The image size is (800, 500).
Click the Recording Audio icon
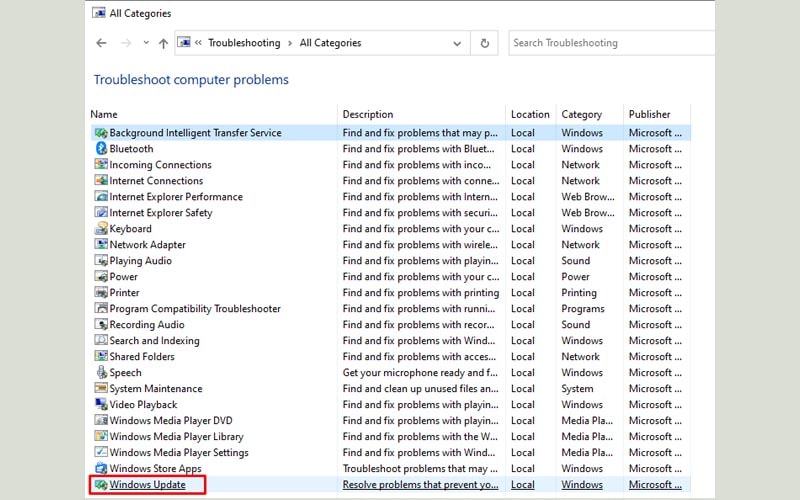[101, 324]
